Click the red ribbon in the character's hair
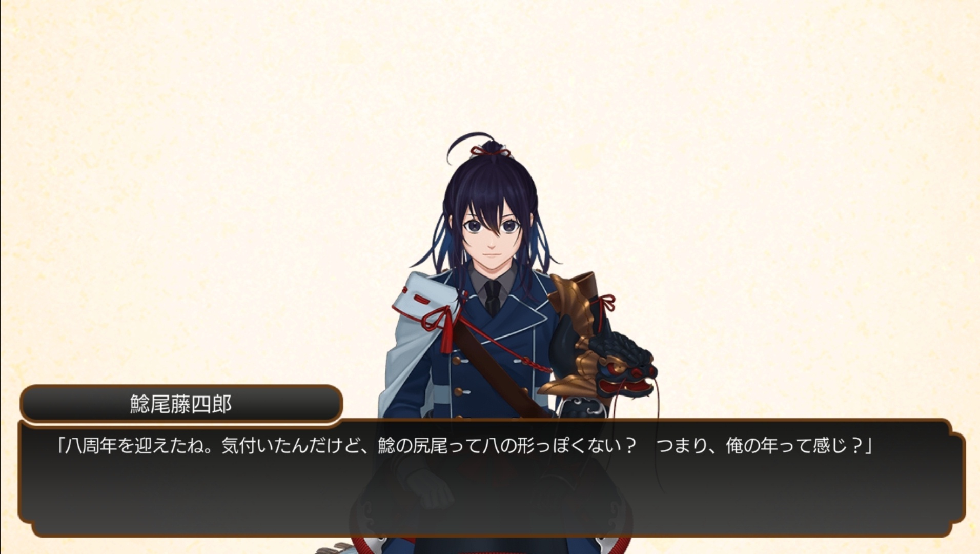 click(489, 150)
